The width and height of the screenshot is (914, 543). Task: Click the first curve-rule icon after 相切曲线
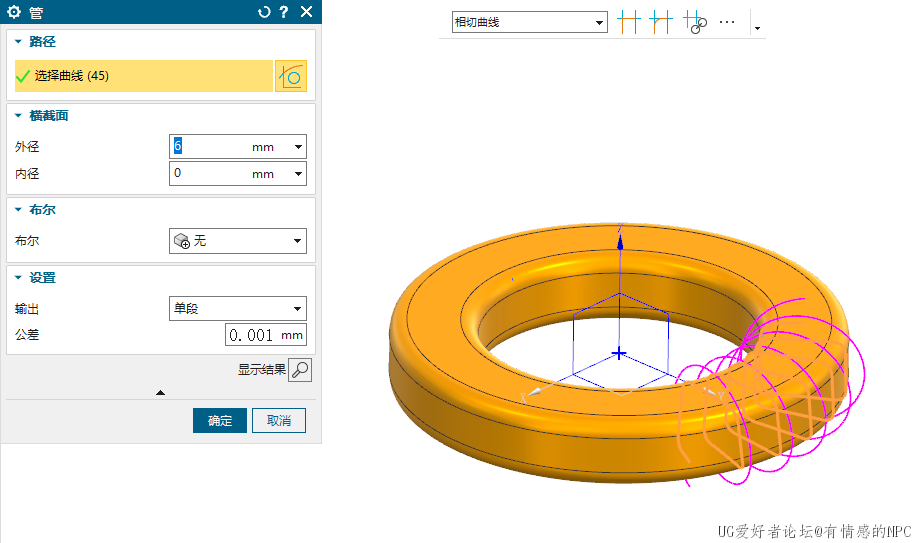pos(628,22)
